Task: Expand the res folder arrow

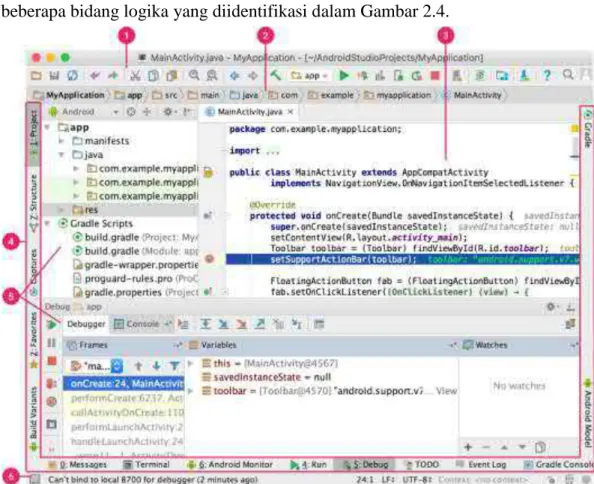Action: click(61, 210)
